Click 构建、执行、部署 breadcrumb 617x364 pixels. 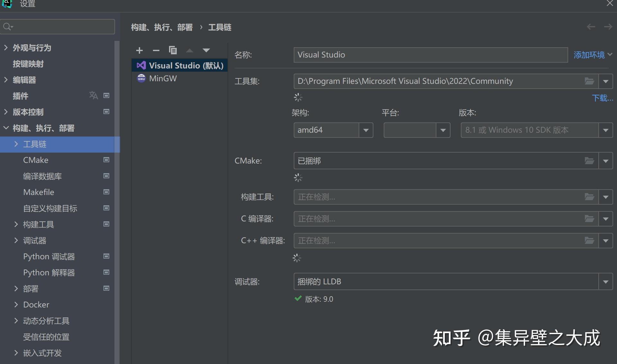tap(162, 27)
